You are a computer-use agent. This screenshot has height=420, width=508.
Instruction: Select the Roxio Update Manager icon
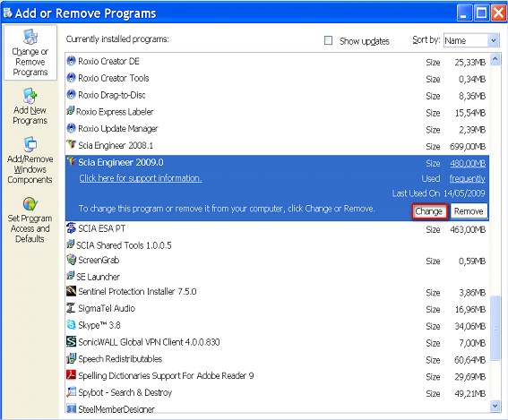pos(71,128)
